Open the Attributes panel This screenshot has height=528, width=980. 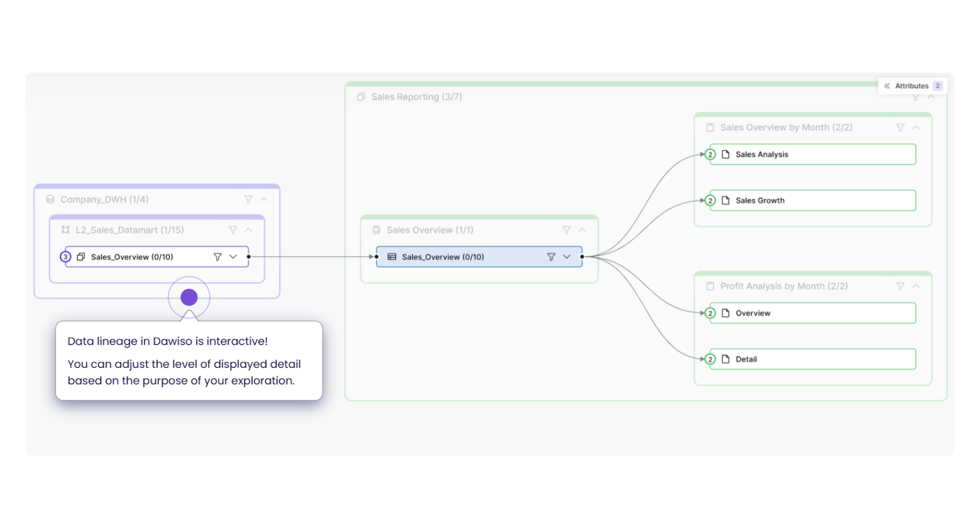coord(913,86)
